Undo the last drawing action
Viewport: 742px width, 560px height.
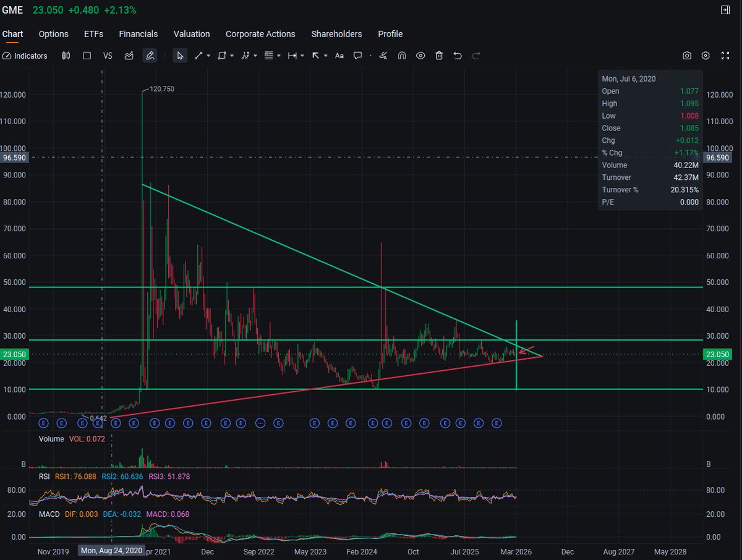[x=458, y=56]
